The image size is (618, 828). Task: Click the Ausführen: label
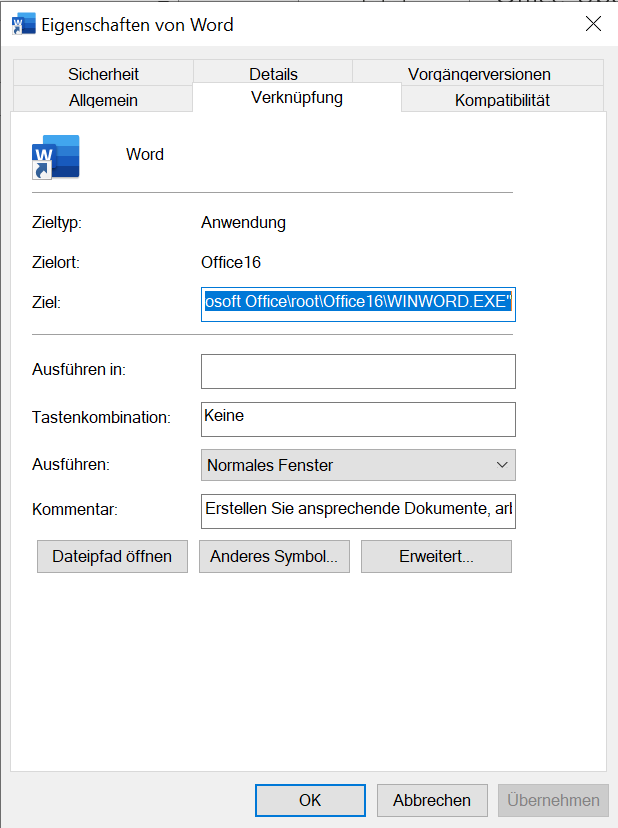[x=71, y=464]
